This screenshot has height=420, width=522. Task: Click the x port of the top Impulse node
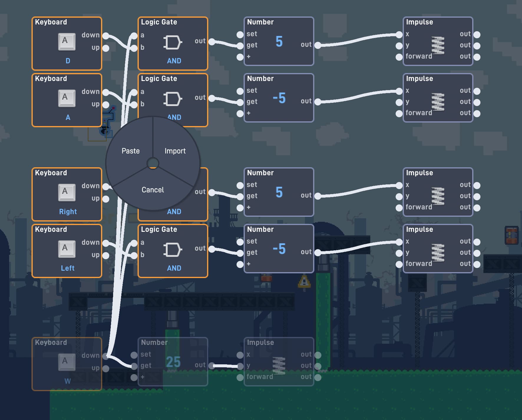(399, 35)
